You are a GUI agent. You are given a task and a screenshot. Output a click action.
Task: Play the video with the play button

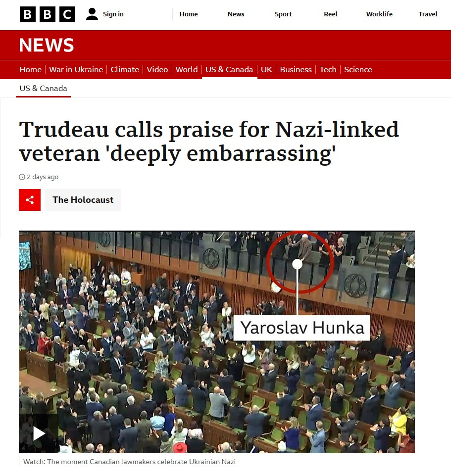coord(39,433)
